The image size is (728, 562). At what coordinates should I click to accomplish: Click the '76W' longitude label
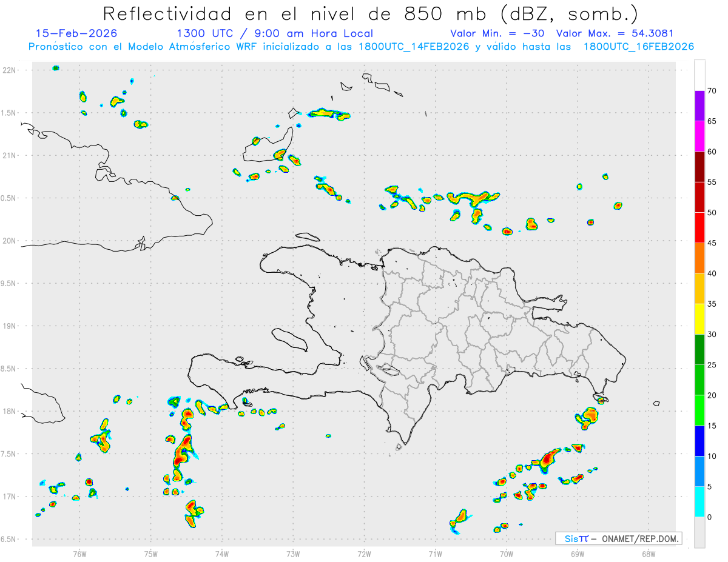[x=79, y=554]
